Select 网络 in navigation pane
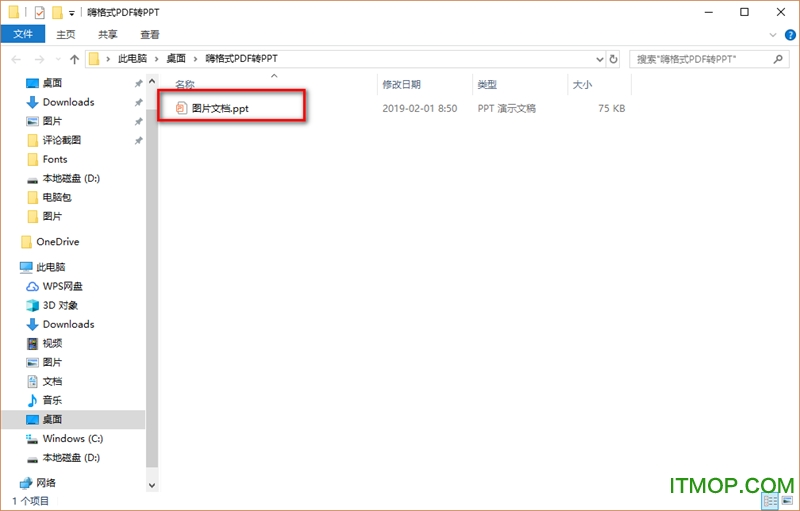The height and width of the screenshot is (511, 800). (45, 482)
